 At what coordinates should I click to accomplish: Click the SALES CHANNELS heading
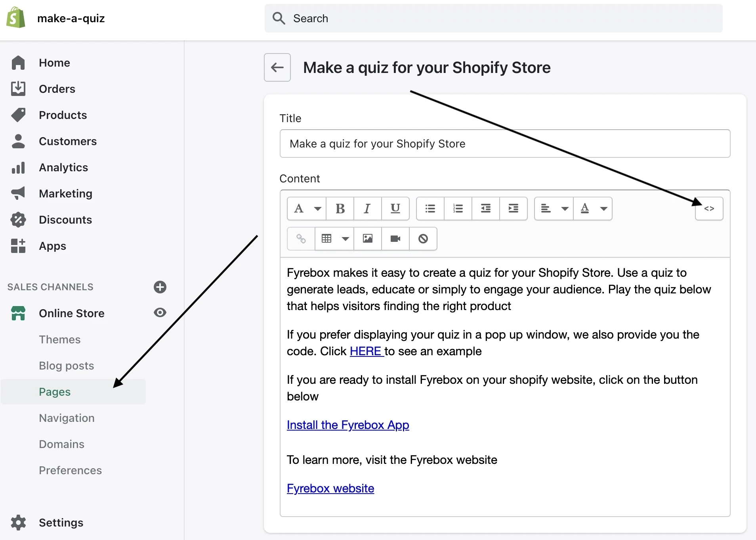pos(50,287)
